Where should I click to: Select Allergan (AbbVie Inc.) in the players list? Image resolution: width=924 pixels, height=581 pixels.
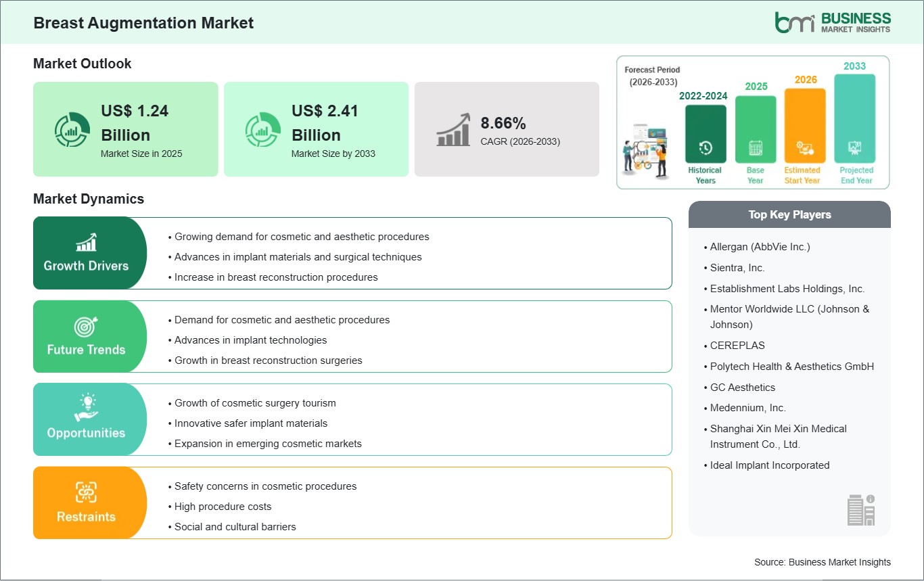point(760,246)
